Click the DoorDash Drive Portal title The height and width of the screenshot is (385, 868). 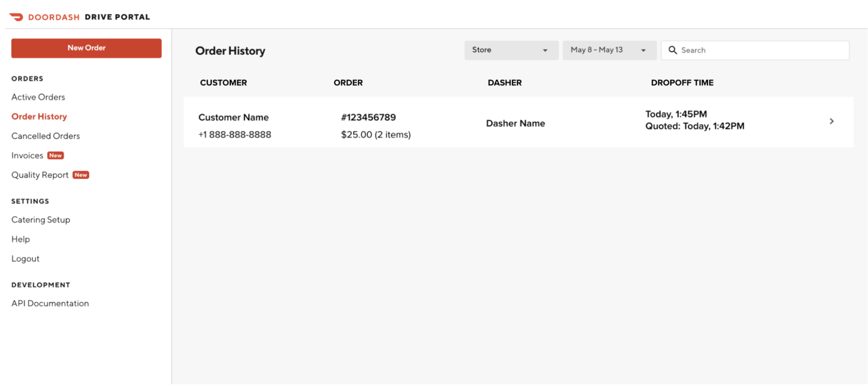point(89,17)
